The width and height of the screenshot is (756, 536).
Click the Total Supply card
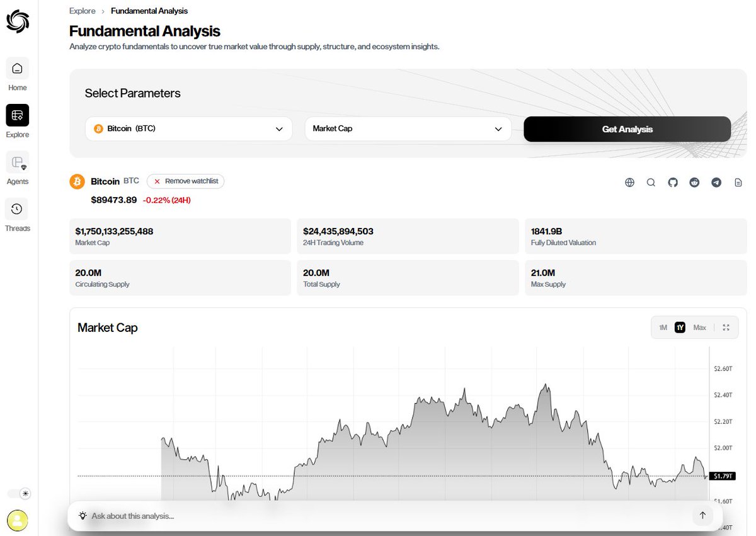pyautogui.click(x=408, y=278)
